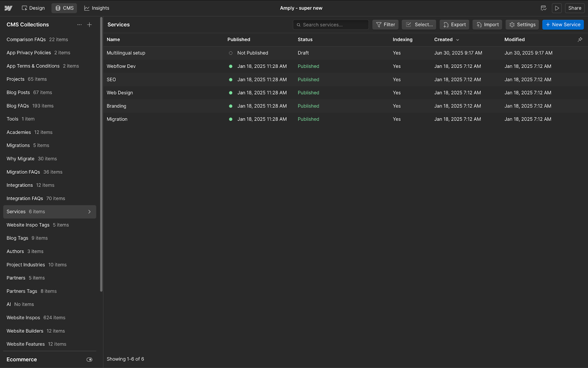Screen dimensions: 588x368
Task: Sort by the Status column header
Action: 305,39
